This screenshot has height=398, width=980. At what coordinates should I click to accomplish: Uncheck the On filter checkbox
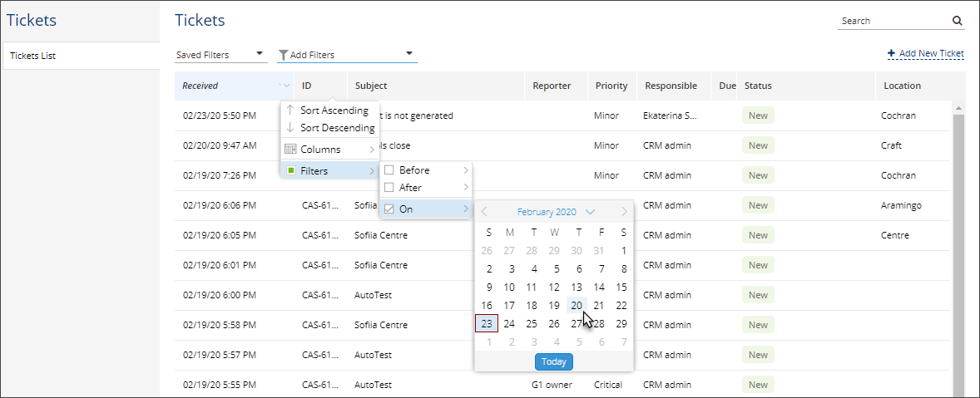pos(389,209)
